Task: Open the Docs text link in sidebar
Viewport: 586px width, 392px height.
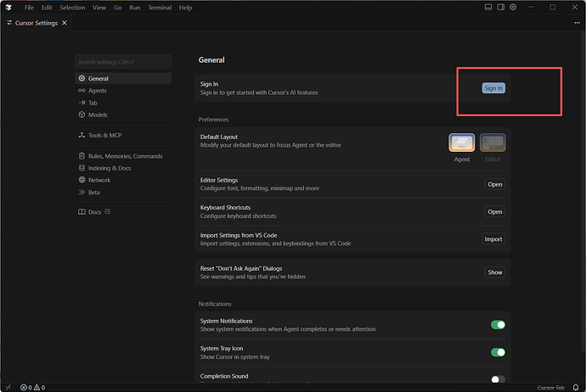Action: point(94,212)
